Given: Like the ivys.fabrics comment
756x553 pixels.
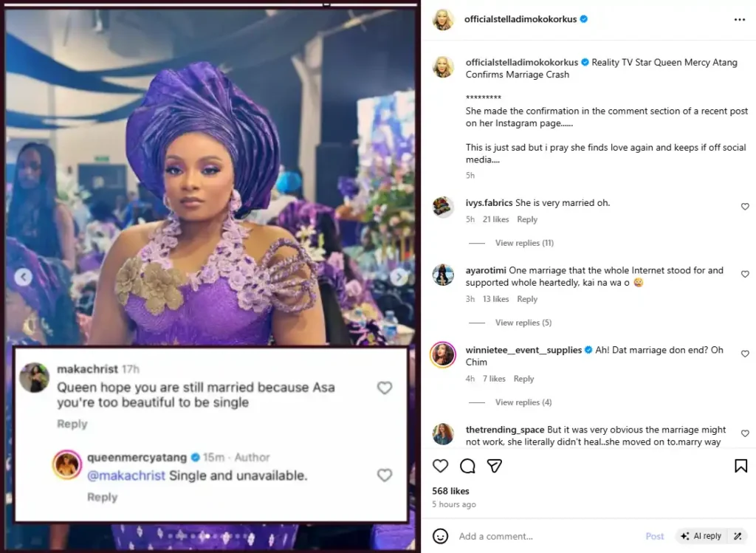Looking at the screenshot, I should (x=745, y=207).
